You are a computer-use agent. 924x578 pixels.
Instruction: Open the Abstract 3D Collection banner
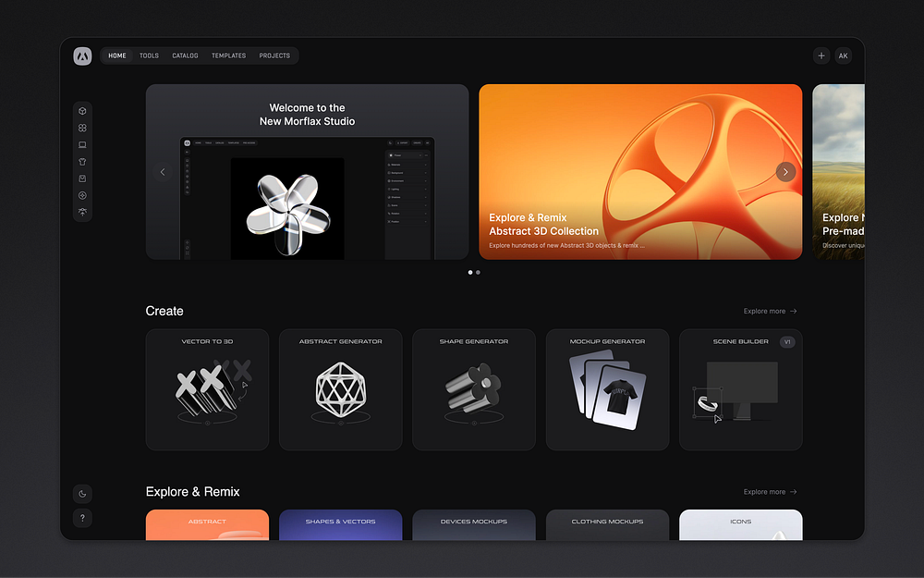(640, 172)
